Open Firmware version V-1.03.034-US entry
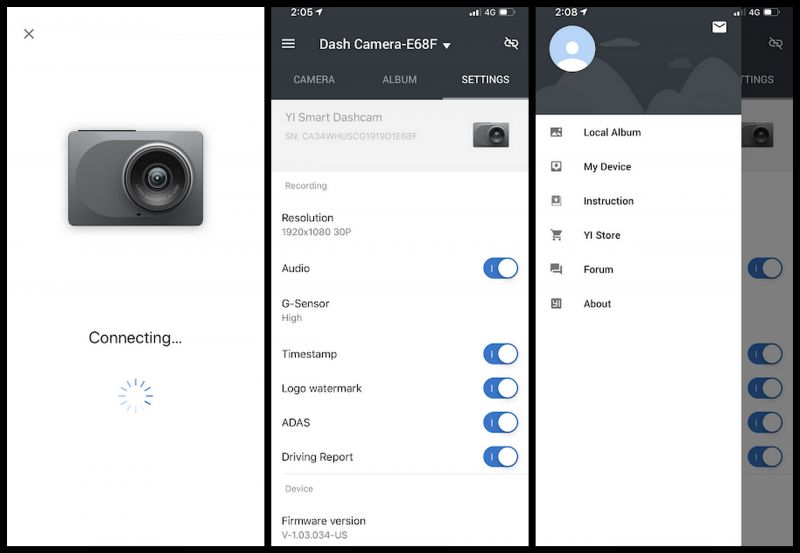This screenshot has height=553, width=800. (x=399, y=527)
